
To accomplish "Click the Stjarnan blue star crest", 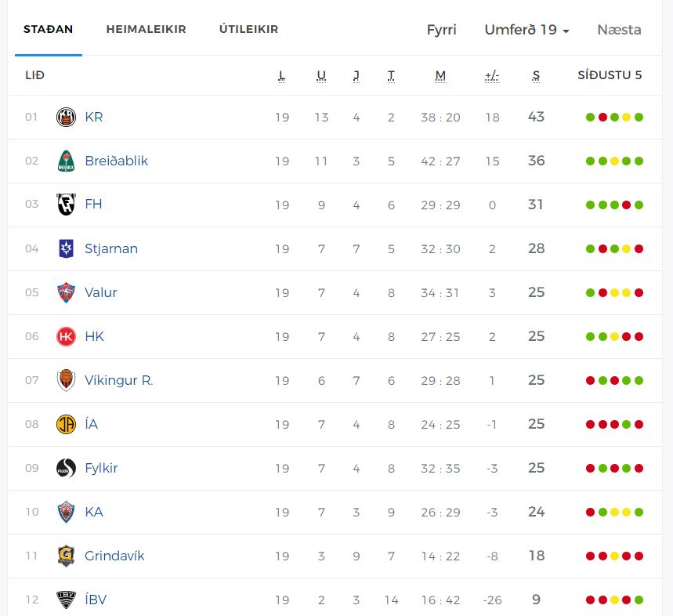I will point(66,248).
